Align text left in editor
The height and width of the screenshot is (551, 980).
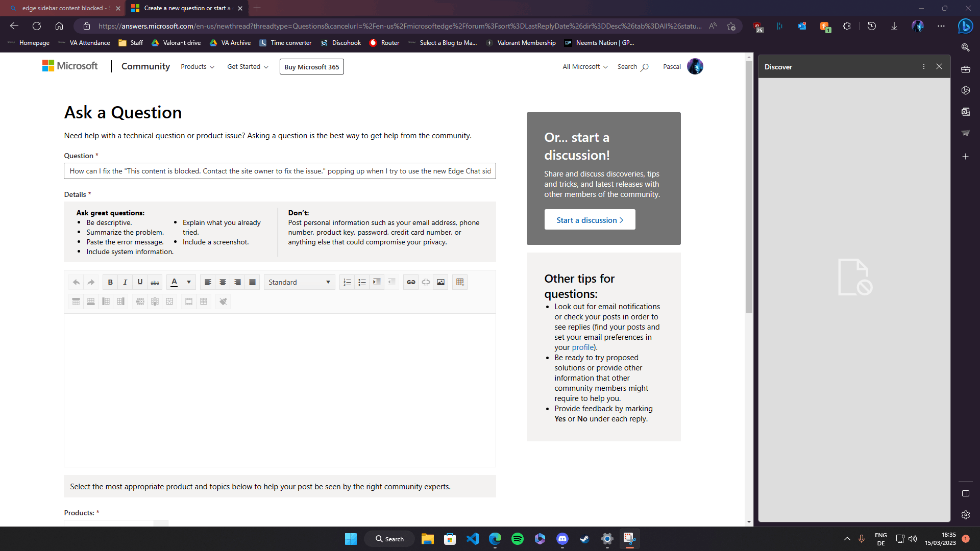[208, 282]
